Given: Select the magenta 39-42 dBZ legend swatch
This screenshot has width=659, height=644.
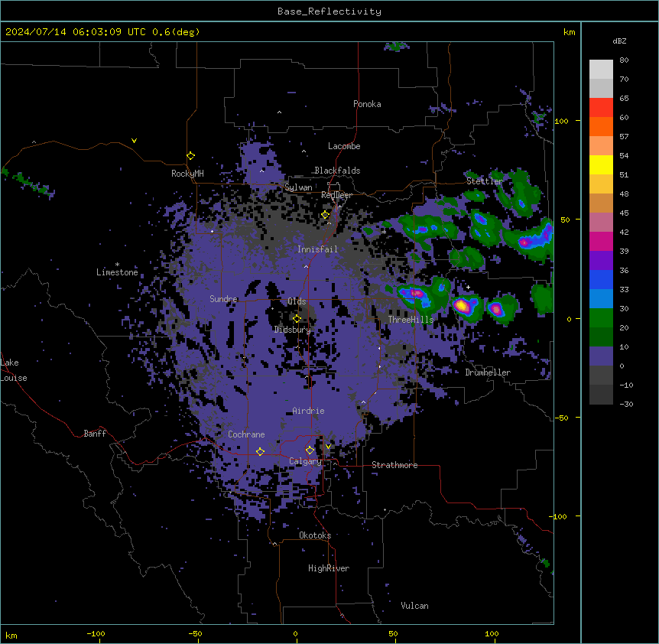Looking at the screenshot, I should (x=601, y=241).
